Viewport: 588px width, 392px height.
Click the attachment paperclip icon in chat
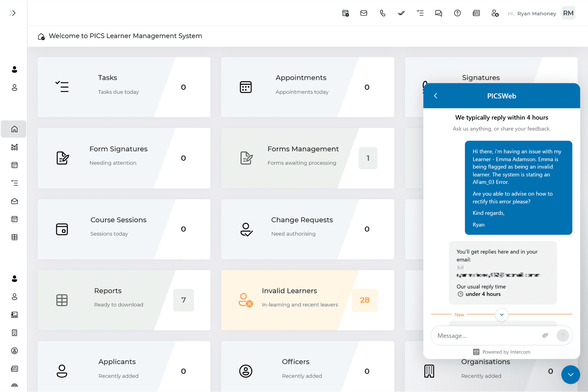[x=545, y=335]
